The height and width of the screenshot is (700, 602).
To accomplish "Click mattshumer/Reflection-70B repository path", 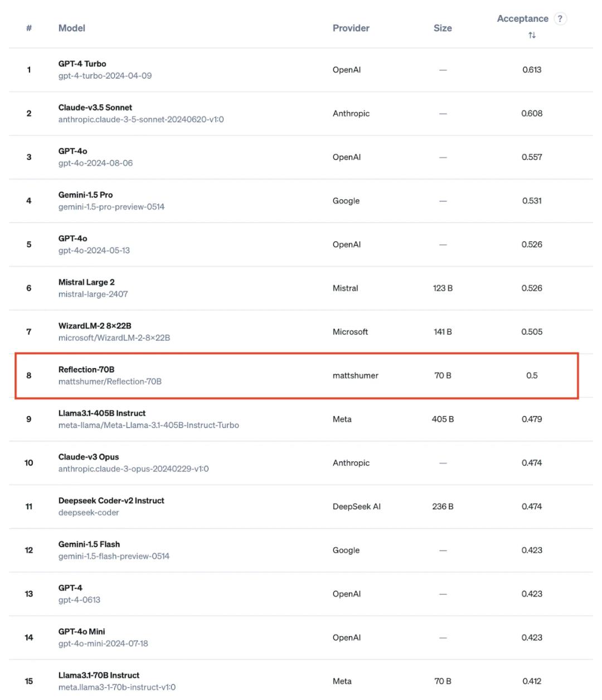I will coord(110,382).
